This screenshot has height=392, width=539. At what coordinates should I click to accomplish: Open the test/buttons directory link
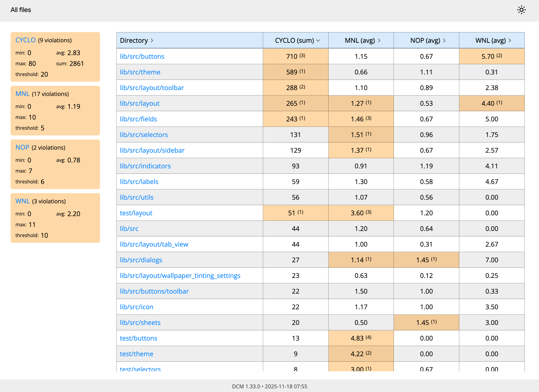tap(138, 338)
